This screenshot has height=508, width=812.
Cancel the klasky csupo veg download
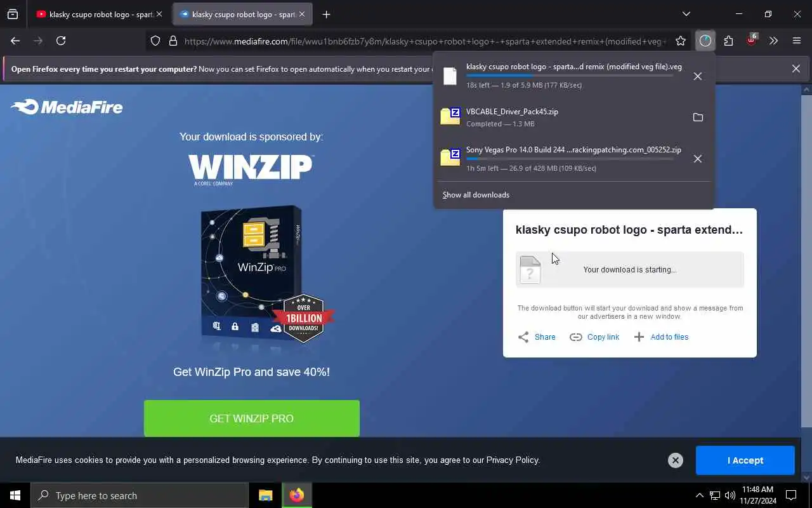tap(698, 76)
